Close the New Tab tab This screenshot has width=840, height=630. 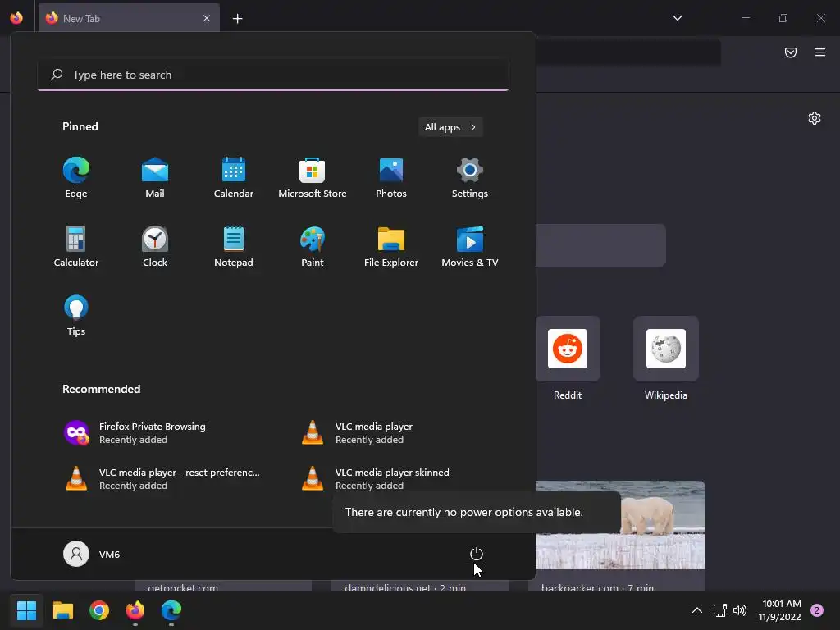click(207, 18)
